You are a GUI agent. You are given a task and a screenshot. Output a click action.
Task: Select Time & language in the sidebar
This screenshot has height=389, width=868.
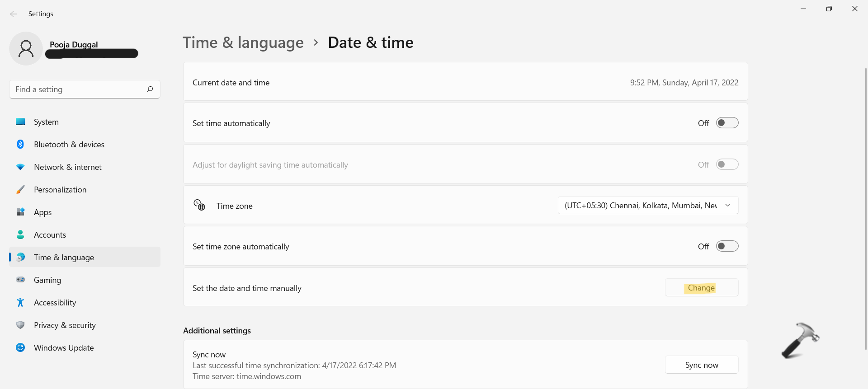tap(64, 258)
